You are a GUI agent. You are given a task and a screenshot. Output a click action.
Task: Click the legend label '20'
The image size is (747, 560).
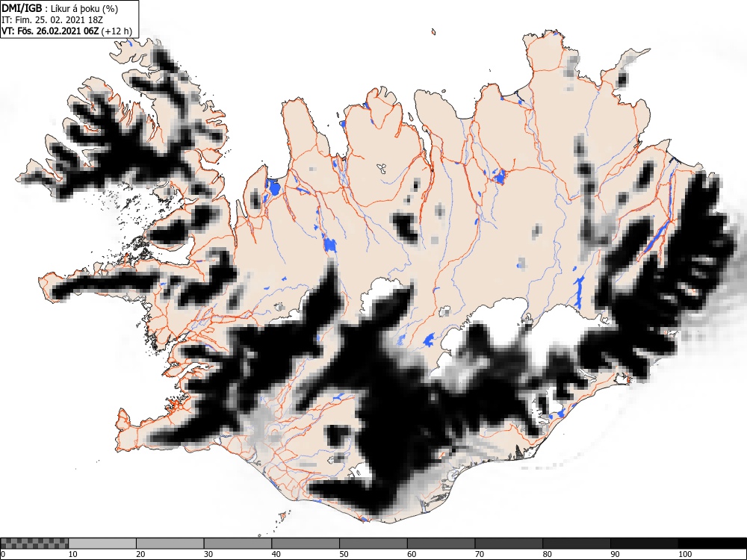[140, 554]
